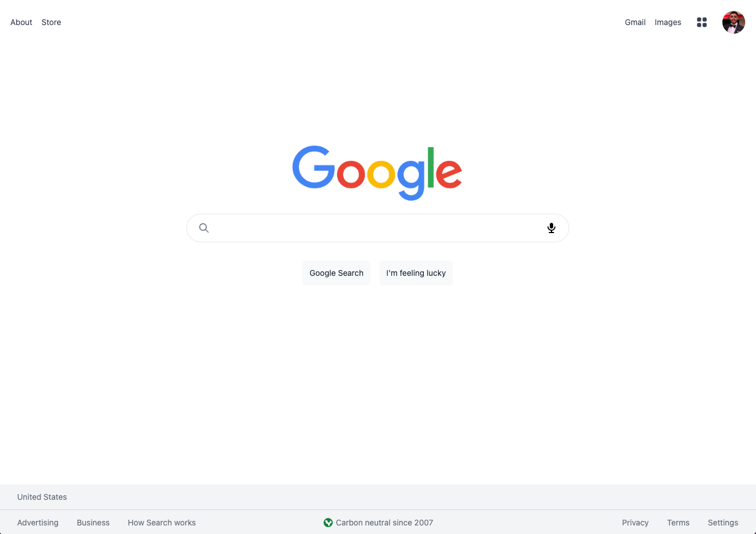Open the Privacy footer link
Image resolution: width=756 pixels, height=534 pixels.
tap(635, 523)
